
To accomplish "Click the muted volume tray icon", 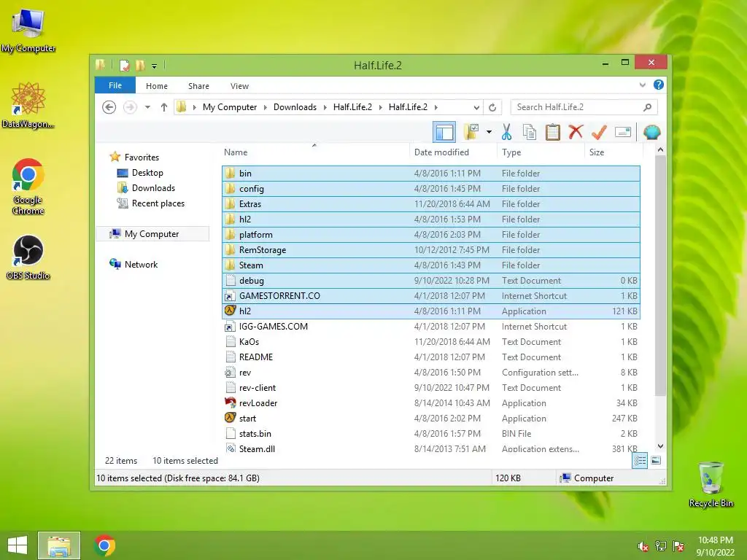I will pyautogui.click(x=643, y=546).
